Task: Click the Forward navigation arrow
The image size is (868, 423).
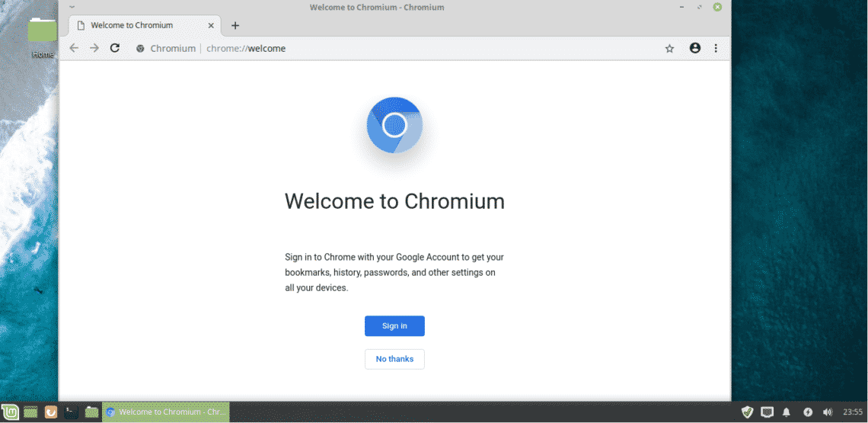Action: coord(94,48)
